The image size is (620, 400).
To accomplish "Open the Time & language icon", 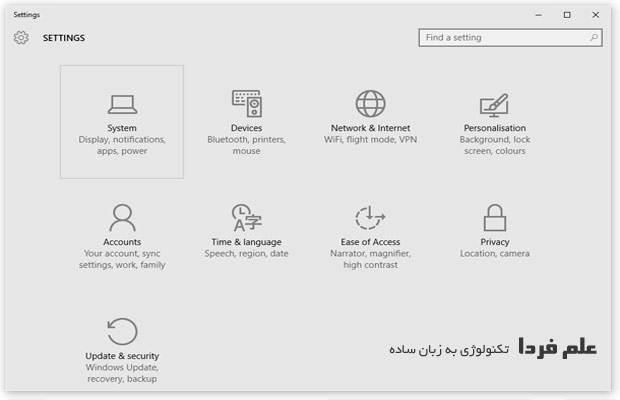I will [246, 217].
